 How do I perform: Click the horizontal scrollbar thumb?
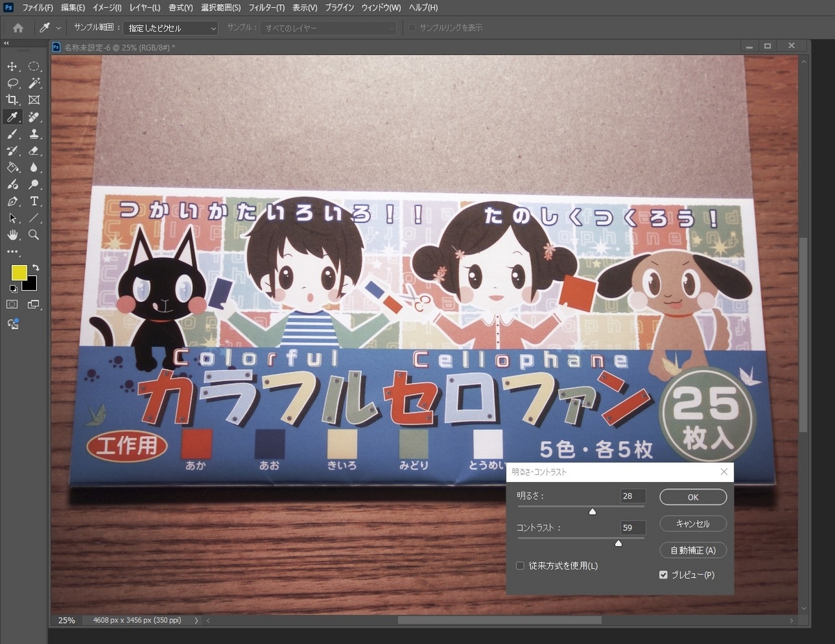499,620
